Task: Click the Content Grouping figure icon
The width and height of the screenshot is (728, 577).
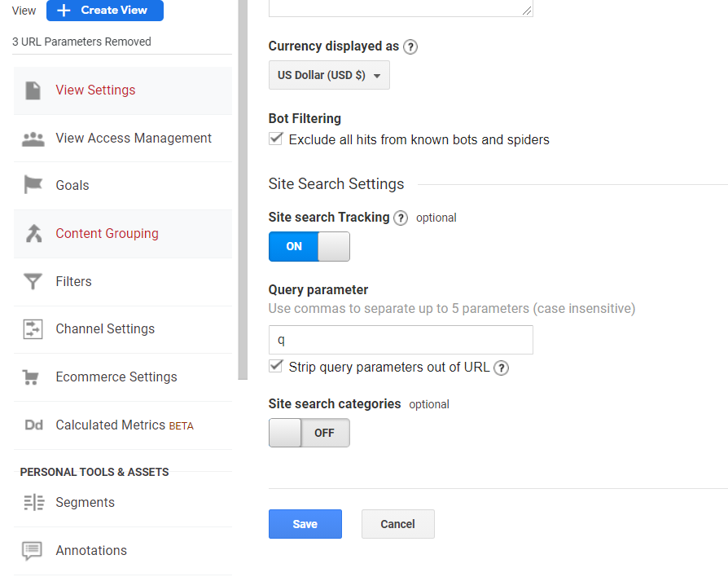Action: [33, 233]
